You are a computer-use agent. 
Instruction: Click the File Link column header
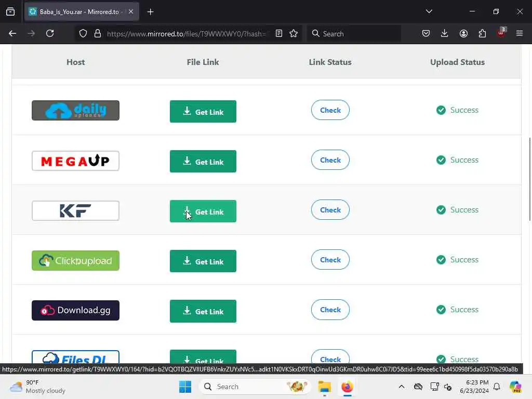[203, 62]
